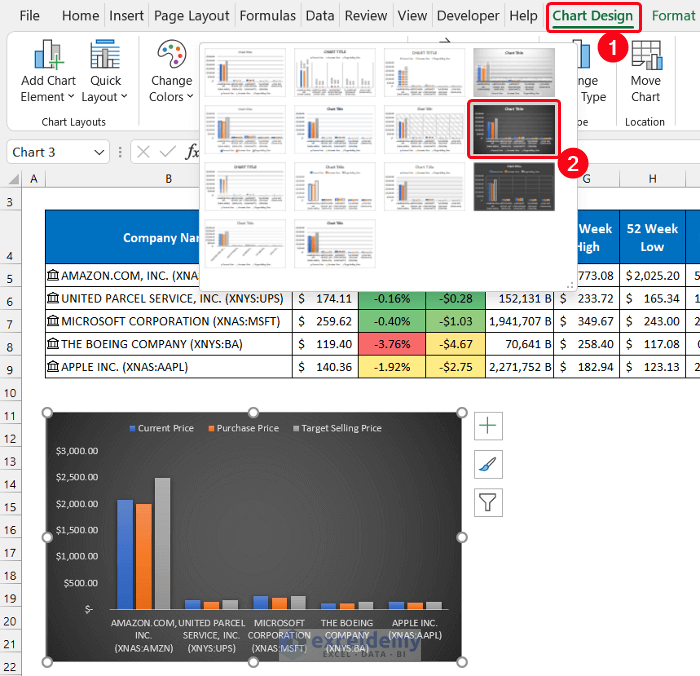Select column H header
Image resolution: width=700 pixels, height=676 pixels.
(652, 179)
